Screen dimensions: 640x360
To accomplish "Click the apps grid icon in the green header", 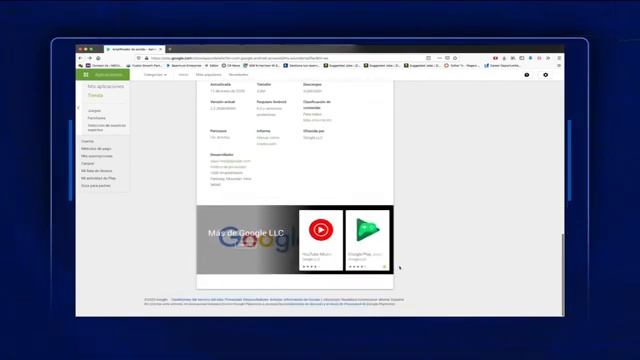I will click(86, 75).
